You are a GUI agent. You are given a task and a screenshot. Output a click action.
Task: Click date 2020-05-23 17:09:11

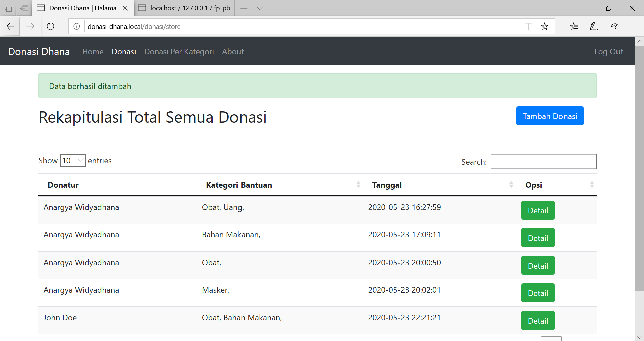(x=405, y=235)
